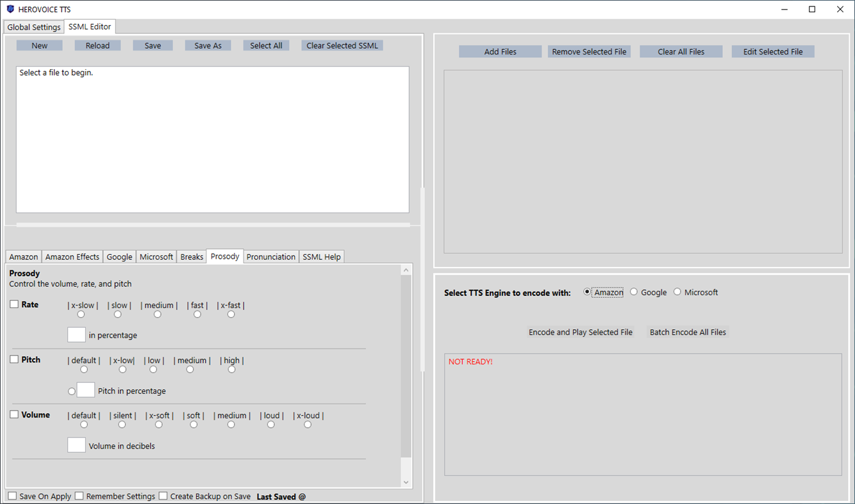The height and width of the screenshot is (504, 855).
Task: Clear Selected SSML from the editor
Action: point(342,45)
